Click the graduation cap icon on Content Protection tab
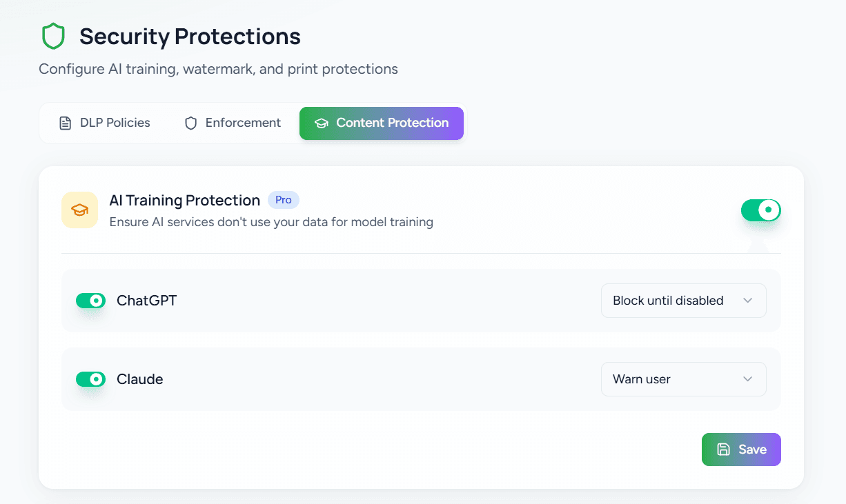The width and height of the screenshot is (846, 504). pyautogui.click(x=321, y=123)
